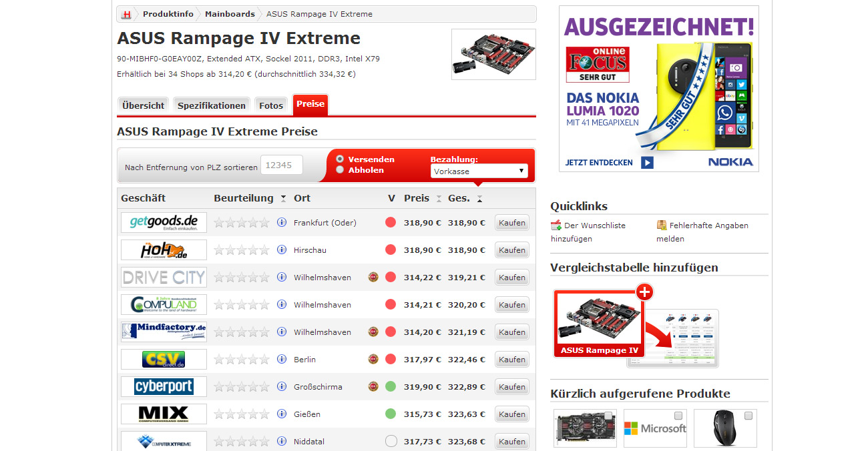The image size is (868, 451).
Task: Click green availability dot for cyberport
Action: coord(391,386)
